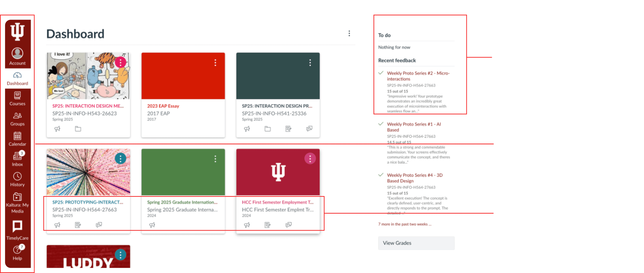Open options on green Graduate International card

[215, 159]
